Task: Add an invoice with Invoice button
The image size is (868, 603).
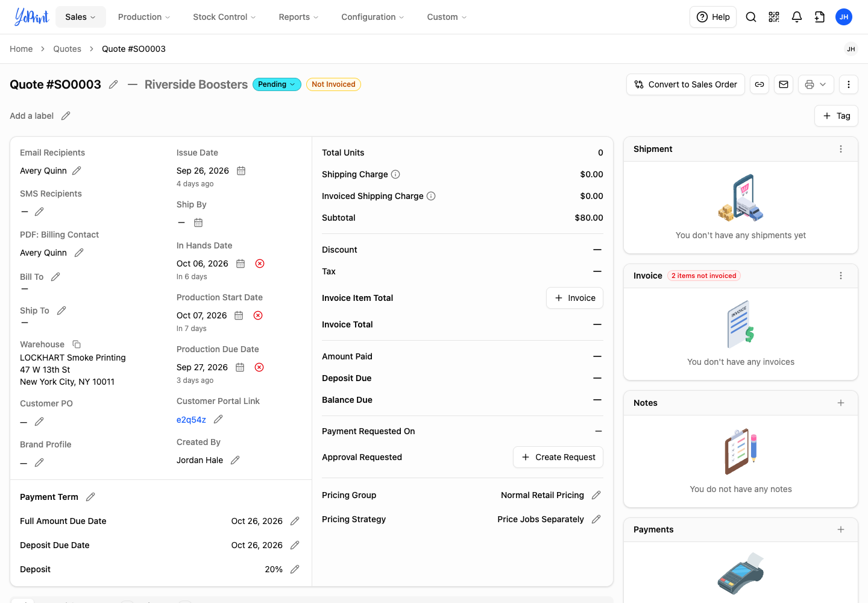Action: 575,298
